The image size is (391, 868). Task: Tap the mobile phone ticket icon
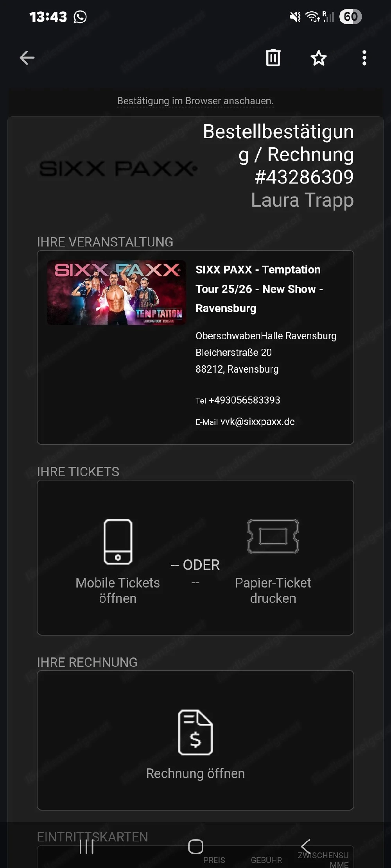pyautogui.click(x=118, y=542)
